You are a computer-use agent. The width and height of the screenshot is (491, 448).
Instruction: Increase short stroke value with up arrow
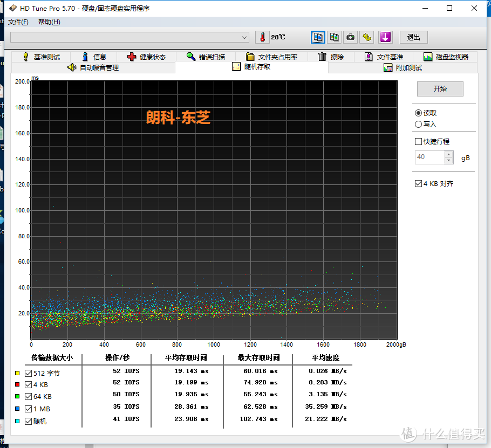click(449, 154)
